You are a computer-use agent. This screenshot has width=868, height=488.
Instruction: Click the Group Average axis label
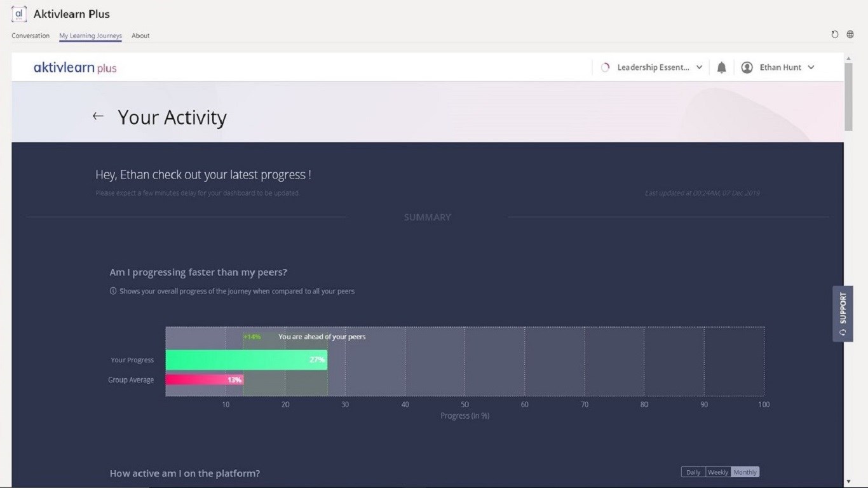click(x=131, y=380)
